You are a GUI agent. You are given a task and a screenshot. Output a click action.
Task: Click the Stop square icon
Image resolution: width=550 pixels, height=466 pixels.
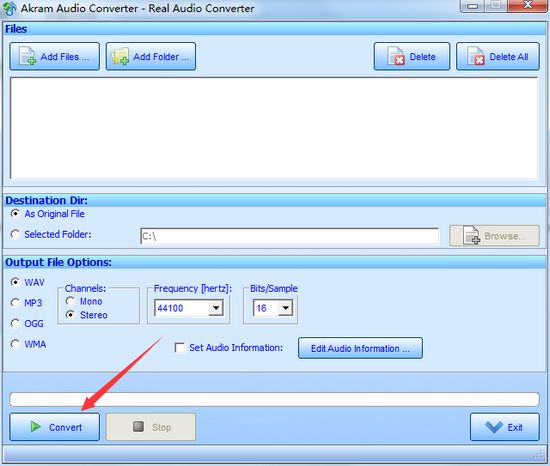139,426
